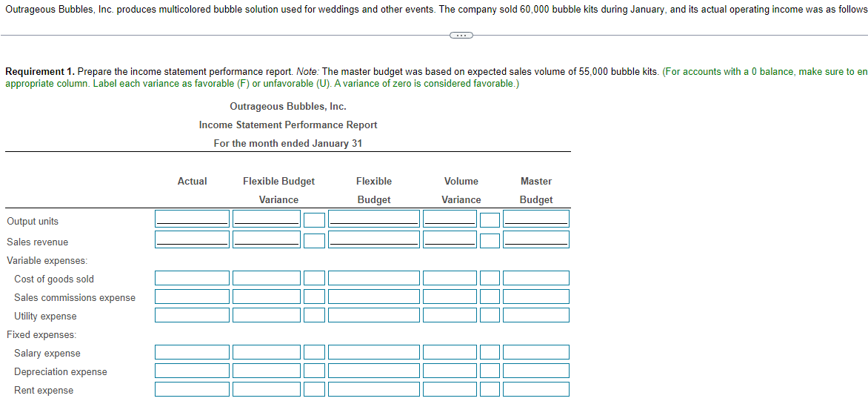Screen dimensions: 868x404
Task: Click Sales commissions expense Actual field
Action: [x=192, y=297]
